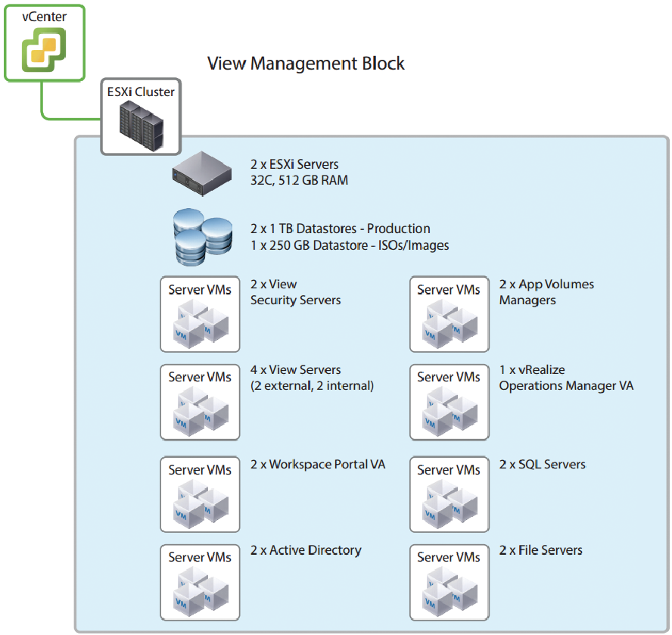
Task: Click the '4 x View Servers' text
Action: pyautogui.click(x=296, y=369)
